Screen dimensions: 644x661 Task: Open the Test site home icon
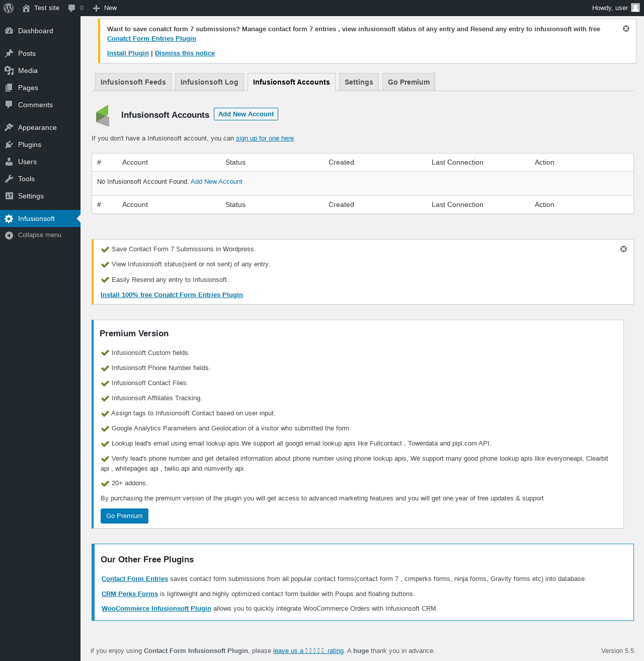(26, 8)
